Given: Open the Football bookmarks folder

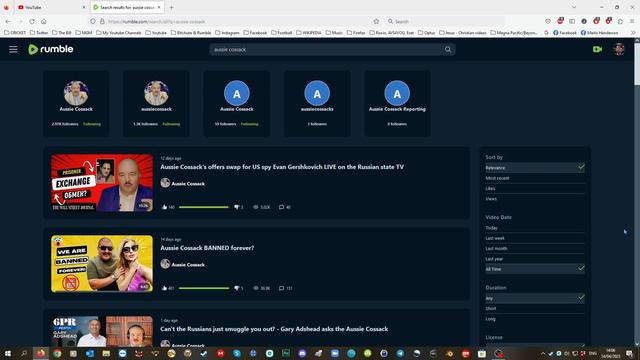Looking at the screenshot, I should 282,33.
